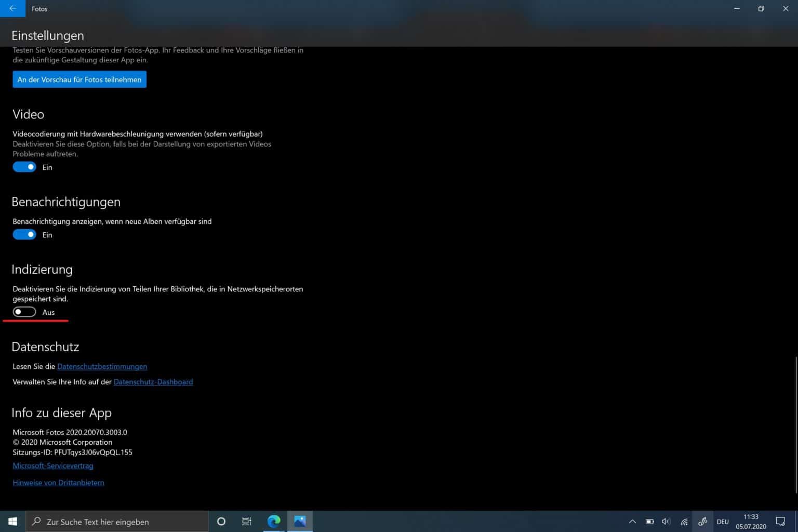
Task: Open Cortana from the taskbar
Action: tap(221, 521)
